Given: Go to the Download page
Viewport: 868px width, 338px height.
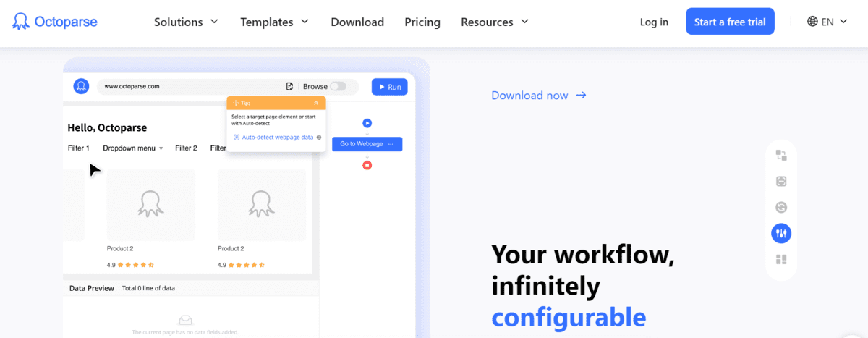Looking at the screenshot, I should pyautogui.click(x=357, y=22).
